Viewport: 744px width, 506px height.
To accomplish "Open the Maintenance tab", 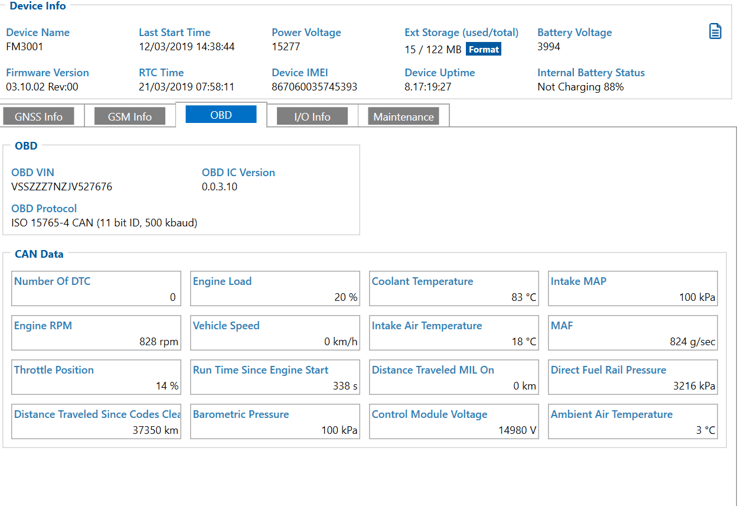I will (403, 116).
